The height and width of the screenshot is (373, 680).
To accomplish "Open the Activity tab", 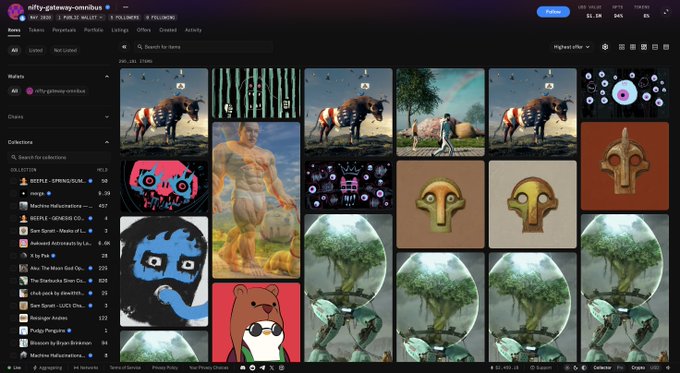I will click(x=193, y=30).
